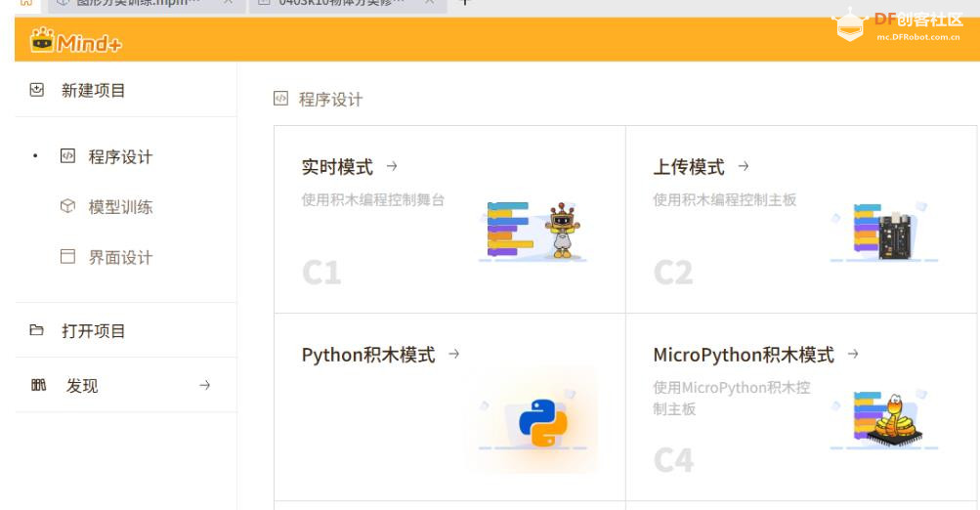980x510 pixels.
Task: Select 新建项目 in the sidebar
Action: [93, 91]
